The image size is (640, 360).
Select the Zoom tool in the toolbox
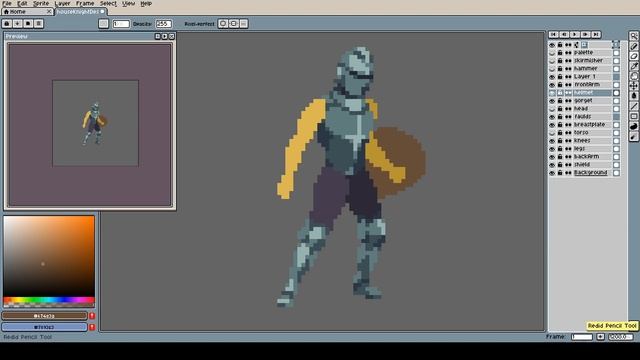(633, 76)
